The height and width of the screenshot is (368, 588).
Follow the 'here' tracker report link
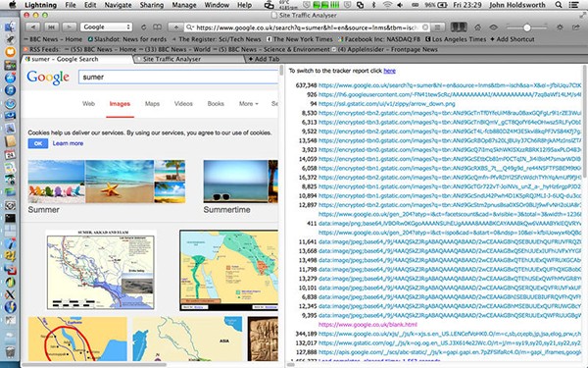tap(389, 71)
